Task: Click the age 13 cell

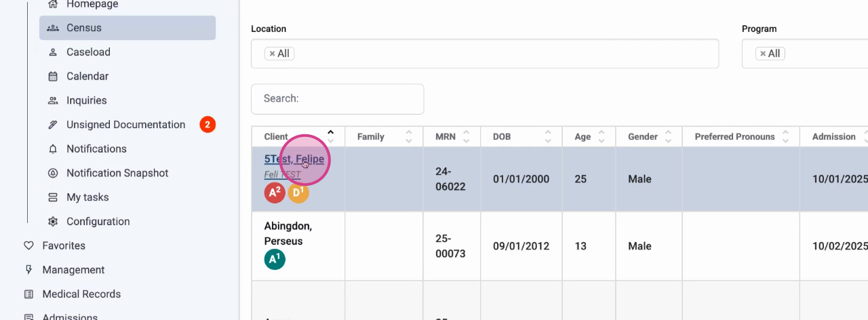Action: (x=589, y=246)
